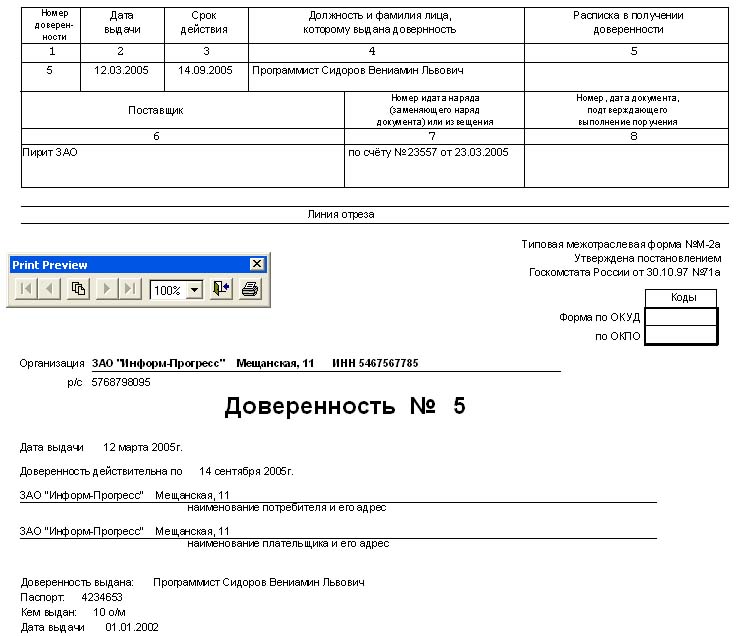Click passport number '4234653'

[102, 597]
